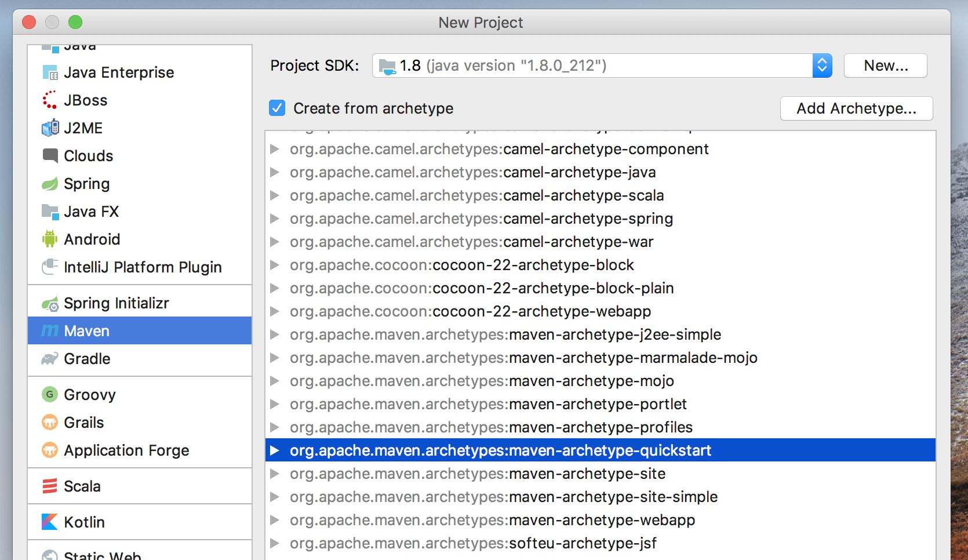Expand cocoon-22-archetype-block arrow

point(275,265)
